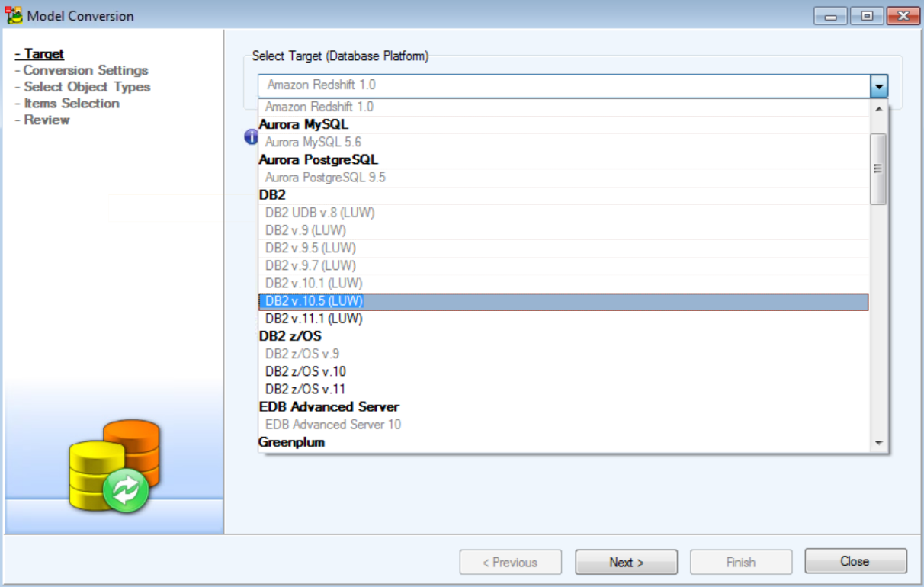This screenshot has width=924, height=587.
Task: Go to the Review step
Action: pyautogui.click(x=42, y=120)
